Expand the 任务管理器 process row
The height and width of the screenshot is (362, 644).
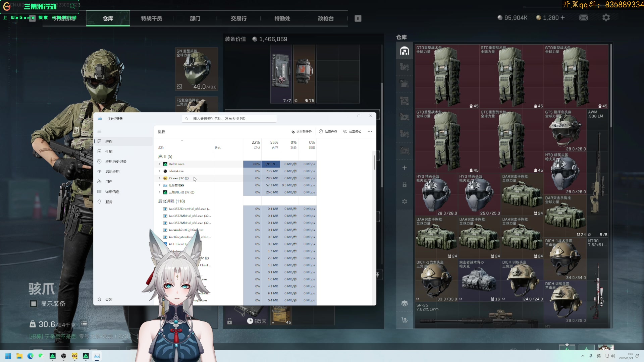click(160, 185)
